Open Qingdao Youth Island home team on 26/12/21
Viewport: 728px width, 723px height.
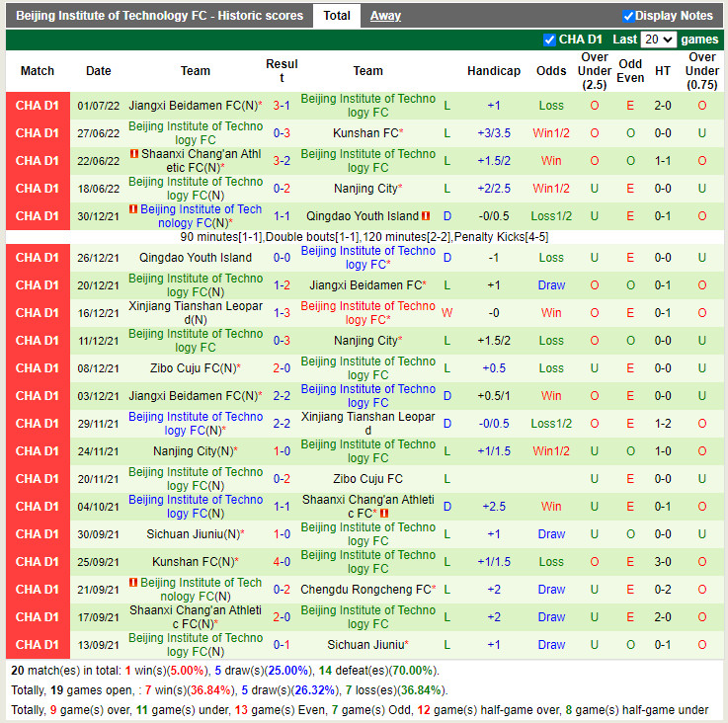click(x=196, y=258)
